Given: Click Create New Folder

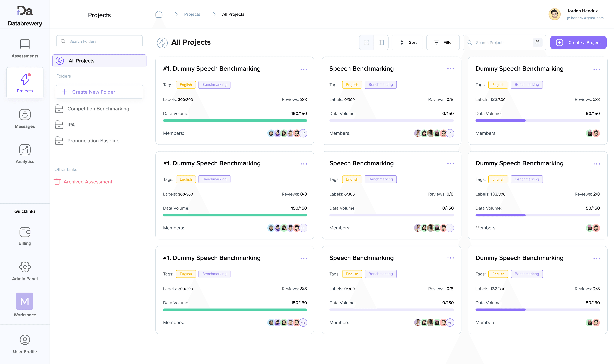Looking at the screenshot, I should coord(99,92).
